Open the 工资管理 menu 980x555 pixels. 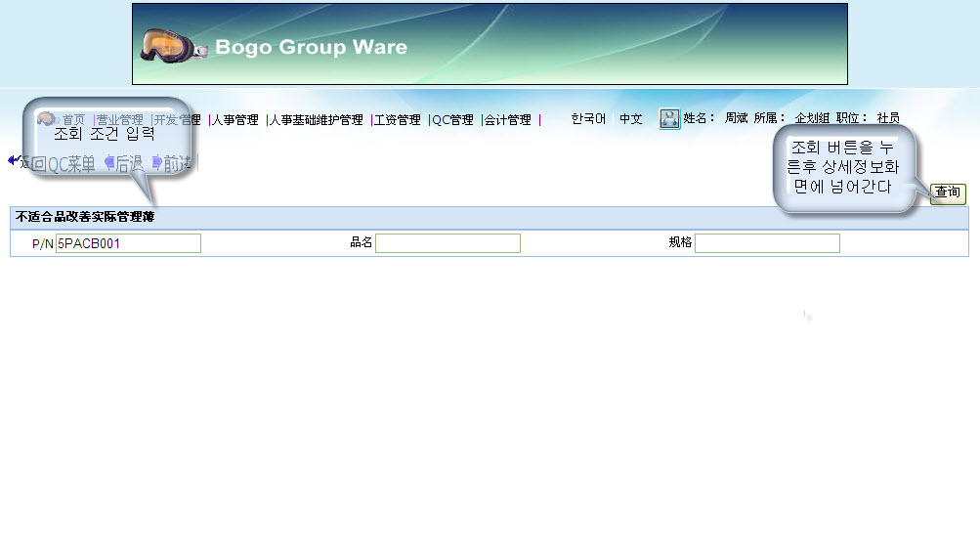pos(397,120)
